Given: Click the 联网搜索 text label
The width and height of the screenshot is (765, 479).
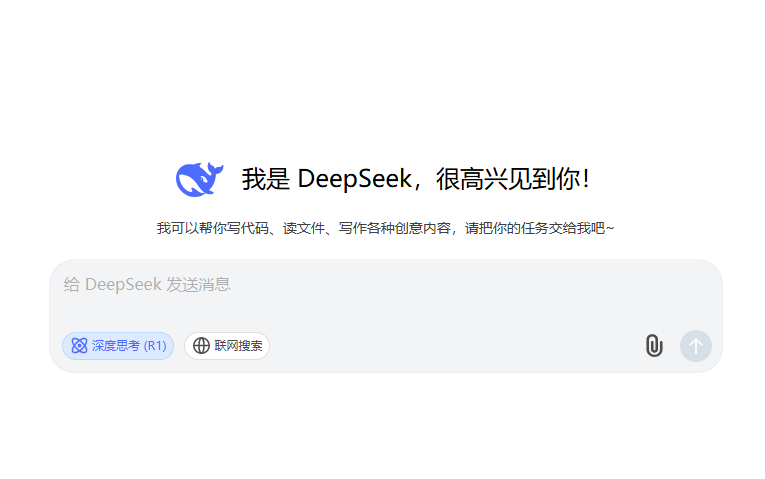Looking at the screenshot, I should click(238, 346).
